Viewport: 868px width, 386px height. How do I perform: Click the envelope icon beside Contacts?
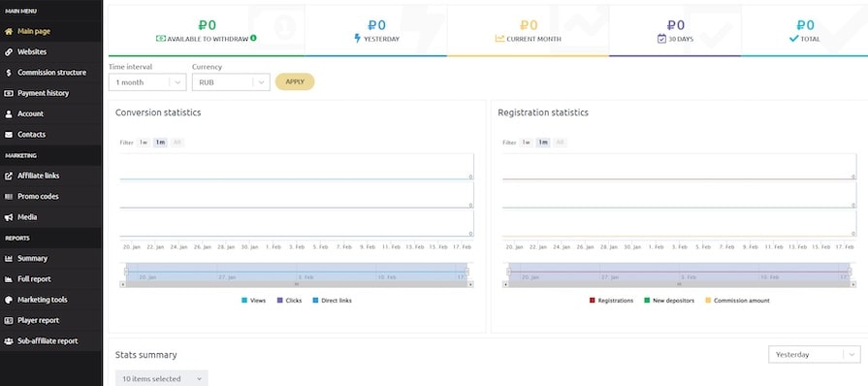point(9,135)
